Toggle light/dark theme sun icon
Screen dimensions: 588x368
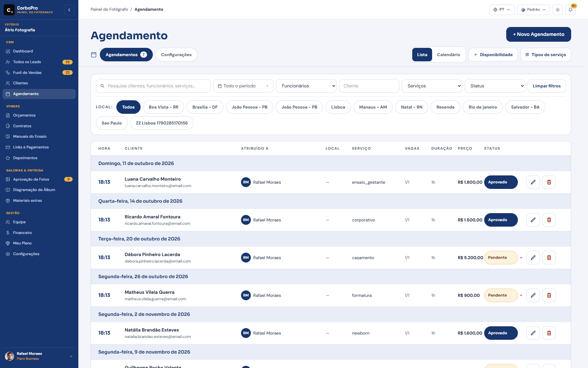[x=558, y=10]
